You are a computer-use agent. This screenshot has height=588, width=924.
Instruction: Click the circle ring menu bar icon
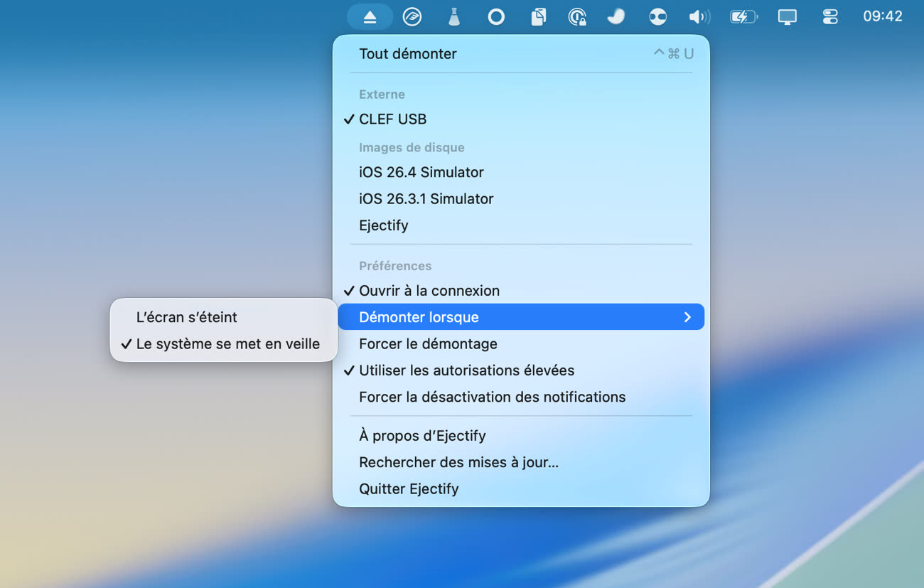(x=496, y=16)
